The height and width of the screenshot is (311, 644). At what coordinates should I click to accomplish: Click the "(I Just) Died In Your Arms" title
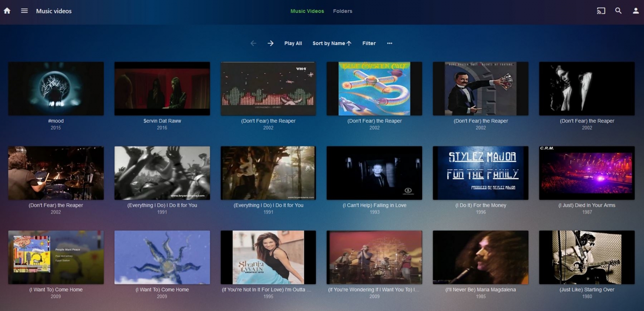click(x=587, y=205)
